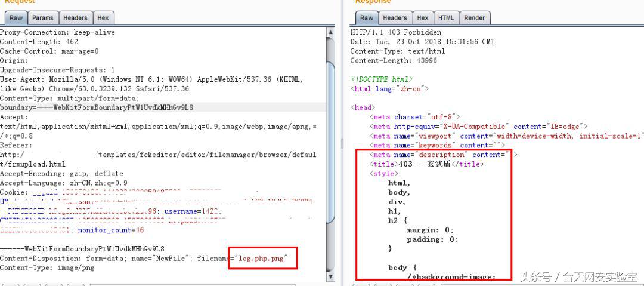Click the '<head>' tag line
The height and width of the screenshot is (286, 644).
tap(363, 107)
